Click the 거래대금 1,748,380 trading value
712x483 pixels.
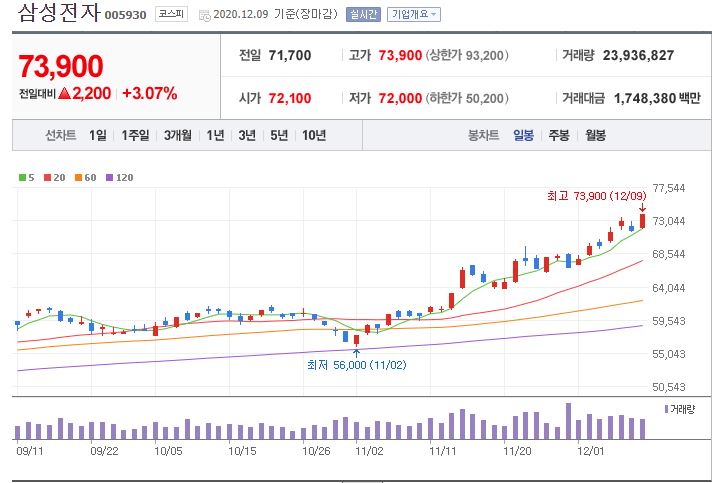[645, 98]
